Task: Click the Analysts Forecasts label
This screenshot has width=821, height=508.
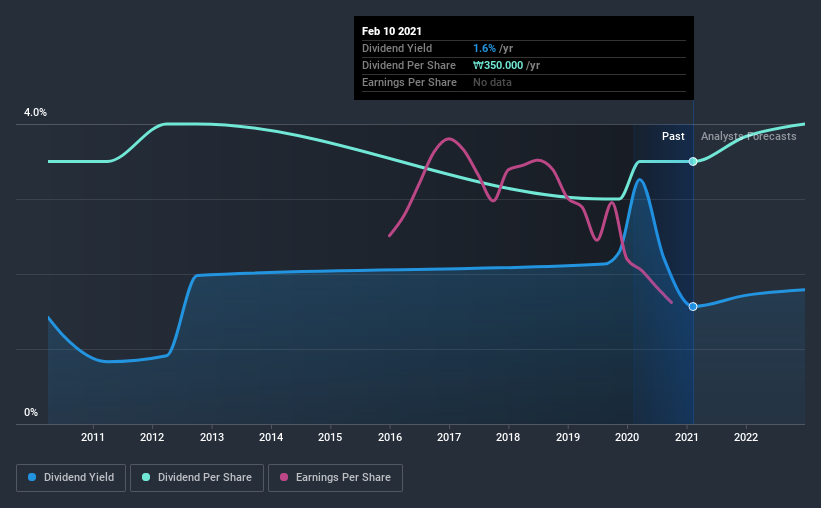Action: [x=749, y=136]
